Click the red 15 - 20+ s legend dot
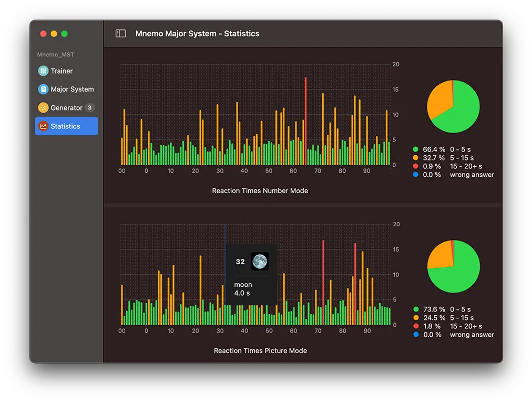The image size is (532, 402). click(x=415, y=166)
